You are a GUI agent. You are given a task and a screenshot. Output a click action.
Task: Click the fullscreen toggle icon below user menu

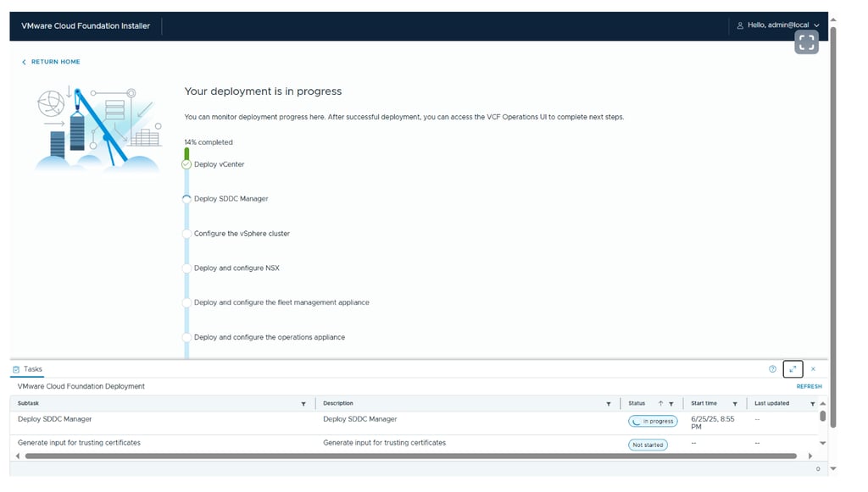(806, 42)
